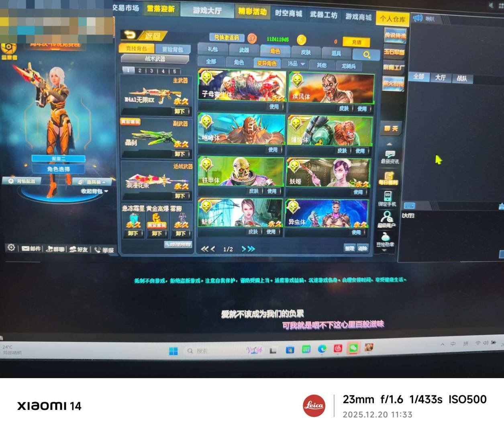Viewport: 504px width, 434px height.
Task: Open the 群聊 group chat icon
Action: tap(55, 249)
